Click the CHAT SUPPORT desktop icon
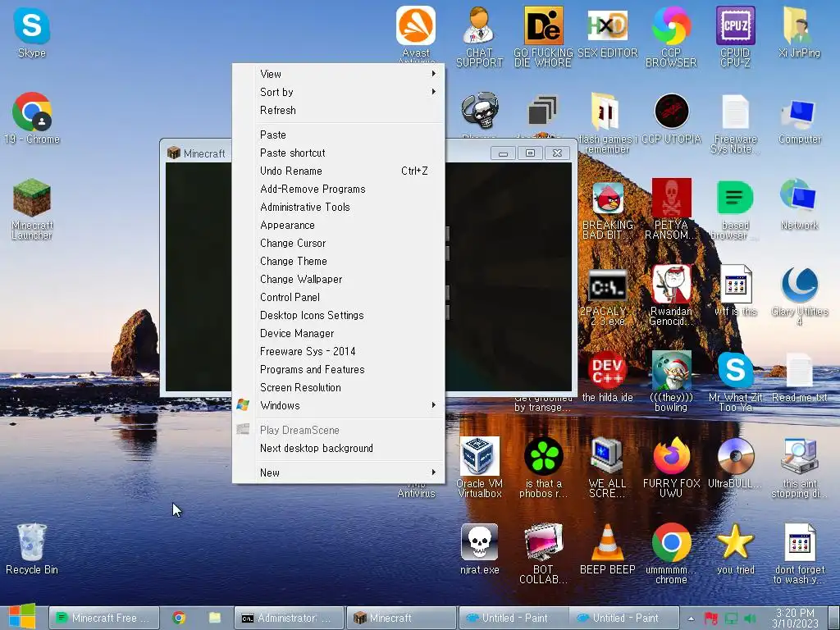Screen dimensions: 840x630 click(479, 36)
